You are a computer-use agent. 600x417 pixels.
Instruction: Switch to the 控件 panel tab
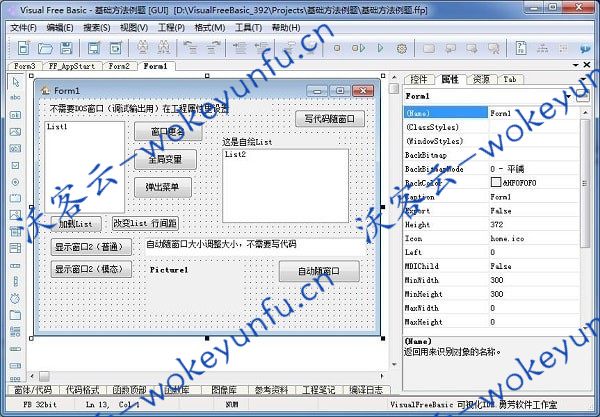coord(419,79)
